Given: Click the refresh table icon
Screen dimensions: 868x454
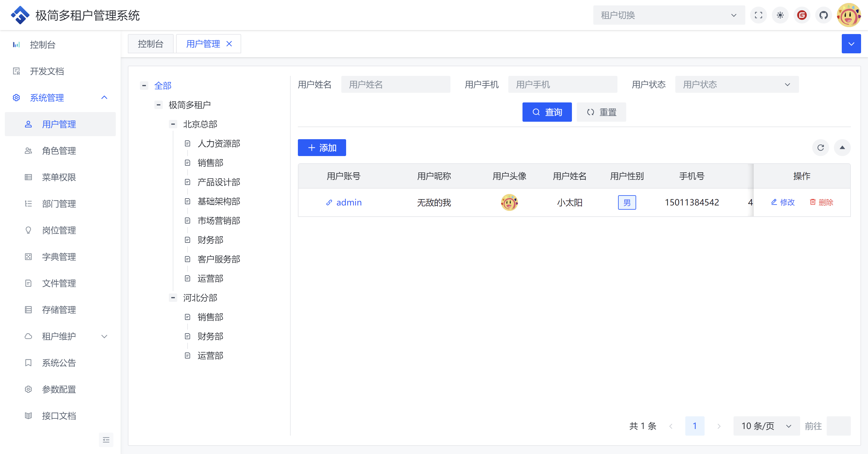Looking at the screenshot, I should [820, 148].
